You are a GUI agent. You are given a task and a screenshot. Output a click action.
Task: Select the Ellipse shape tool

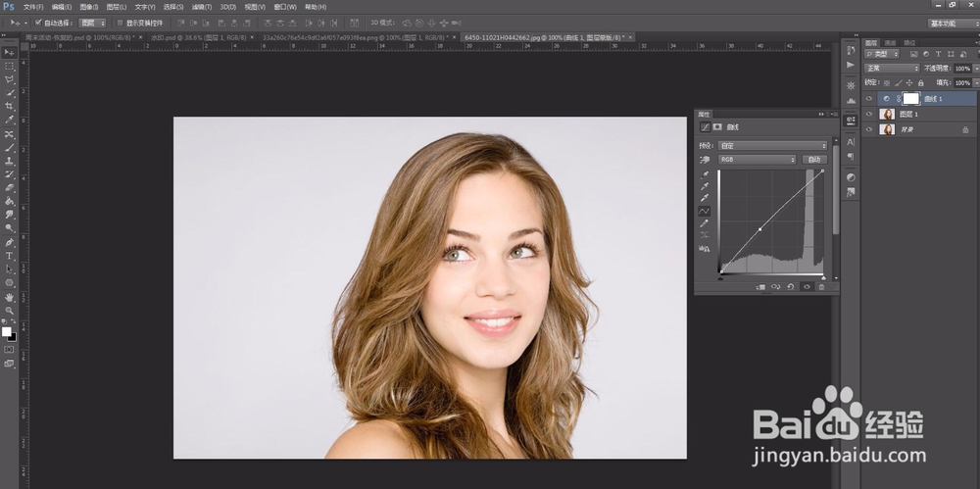coord(10,282)
